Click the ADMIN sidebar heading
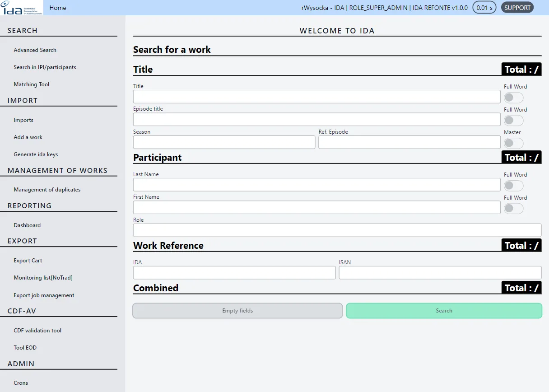Screen dimensions: 549x392 point(21,364)
